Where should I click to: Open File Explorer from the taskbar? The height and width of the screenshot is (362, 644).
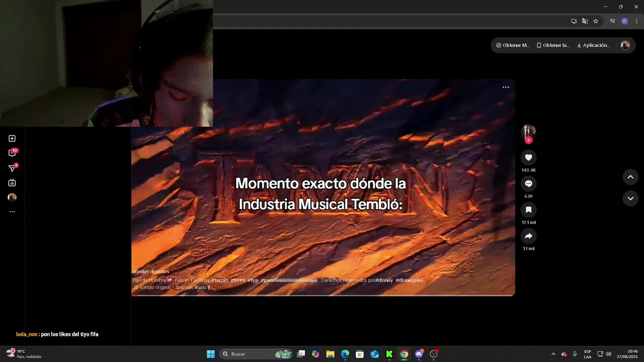coord(330,354)
